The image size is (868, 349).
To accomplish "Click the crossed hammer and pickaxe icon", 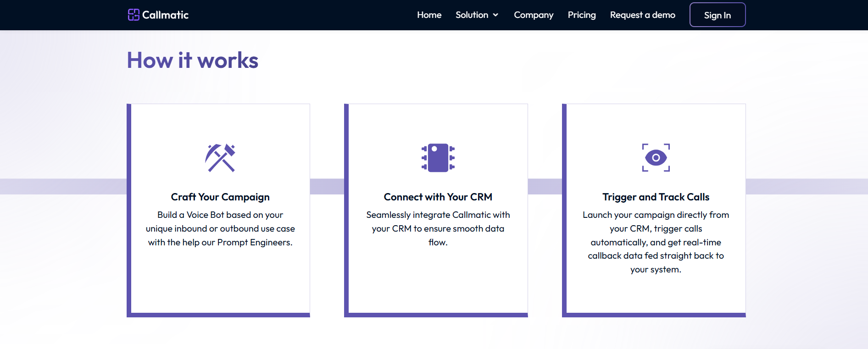I will (220, 158).
